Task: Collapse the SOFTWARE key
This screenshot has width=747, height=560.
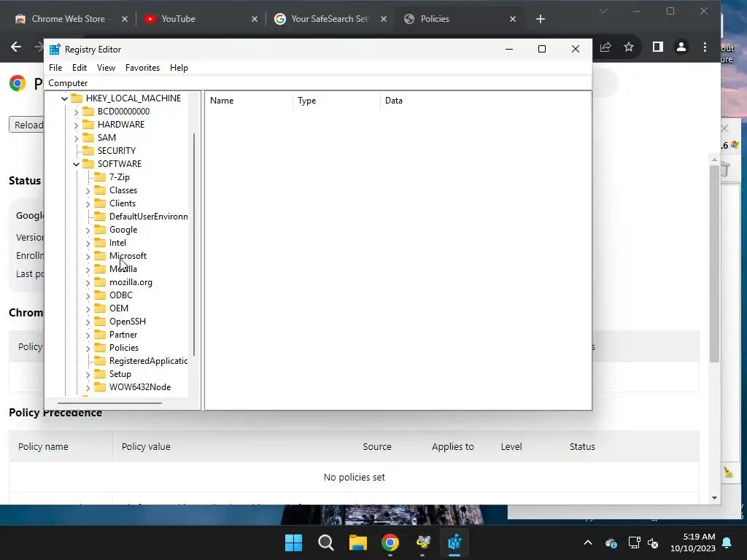Action: [x=76, y=164]
